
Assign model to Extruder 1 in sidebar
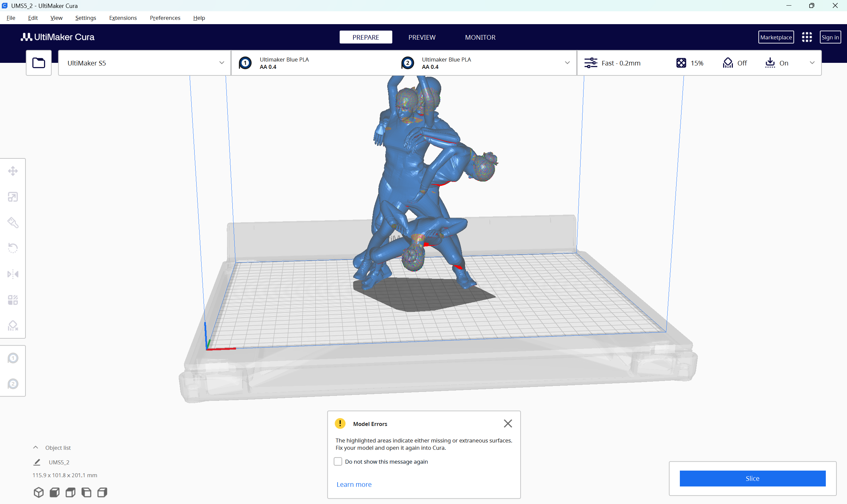point(13,358)
